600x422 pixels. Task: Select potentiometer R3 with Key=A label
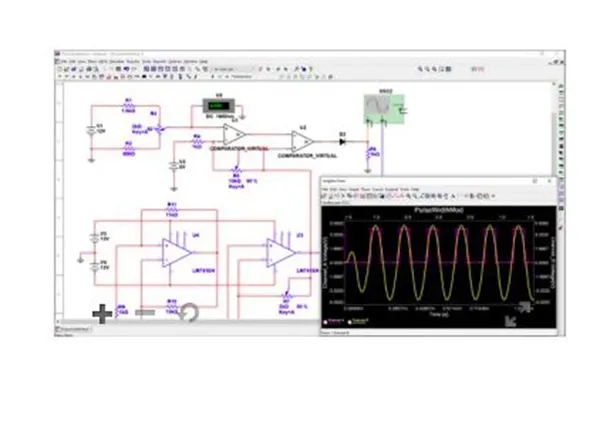click(160, 130)
